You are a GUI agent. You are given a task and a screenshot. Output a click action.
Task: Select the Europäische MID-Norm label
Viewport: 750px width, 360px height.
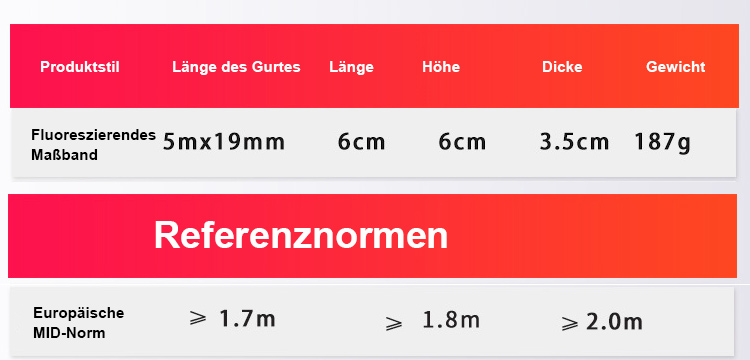(x=78, y=323)
